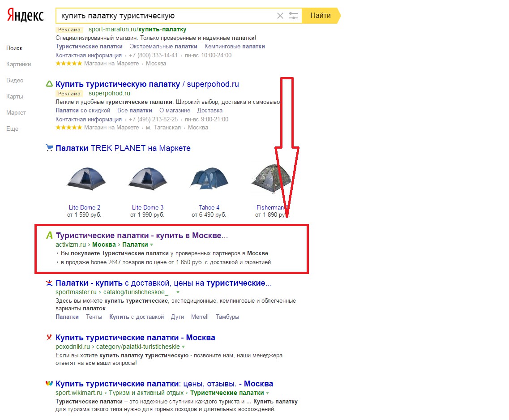Open Туризм и активный отдых breadcrumb
509x420 pixels.
[x=146, y=393]
